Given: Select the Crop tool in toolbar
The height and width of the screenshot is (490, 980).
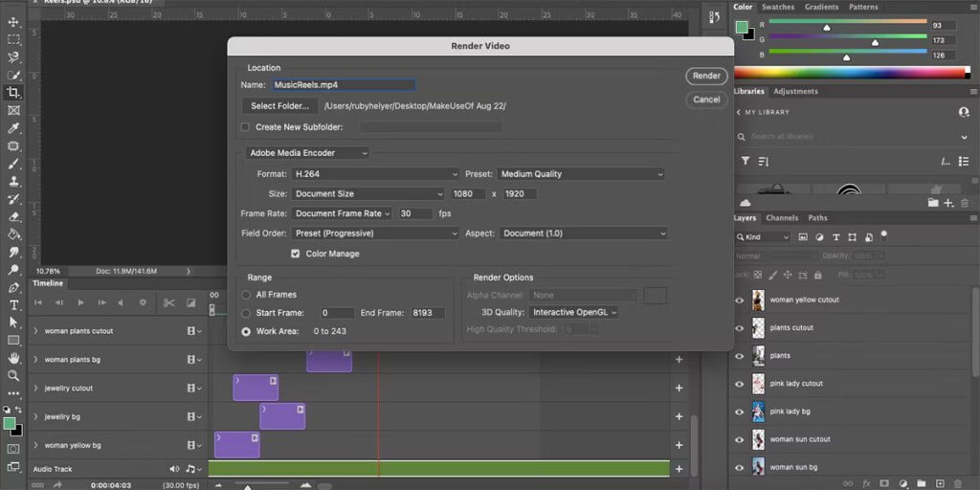Looking at the screenshot, I should pos(13,93).
